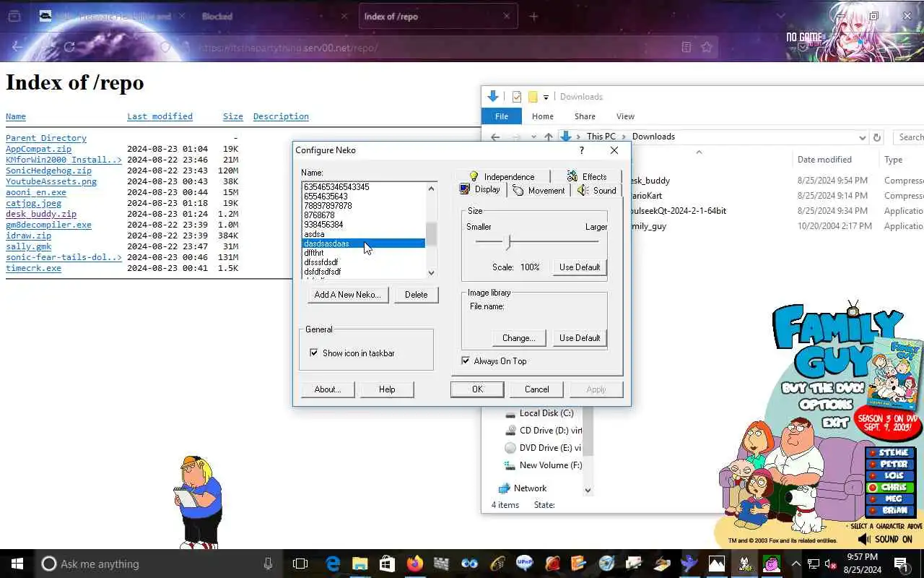
Task: Switch to the Movement tab
Action: click(x=539, y=191)
